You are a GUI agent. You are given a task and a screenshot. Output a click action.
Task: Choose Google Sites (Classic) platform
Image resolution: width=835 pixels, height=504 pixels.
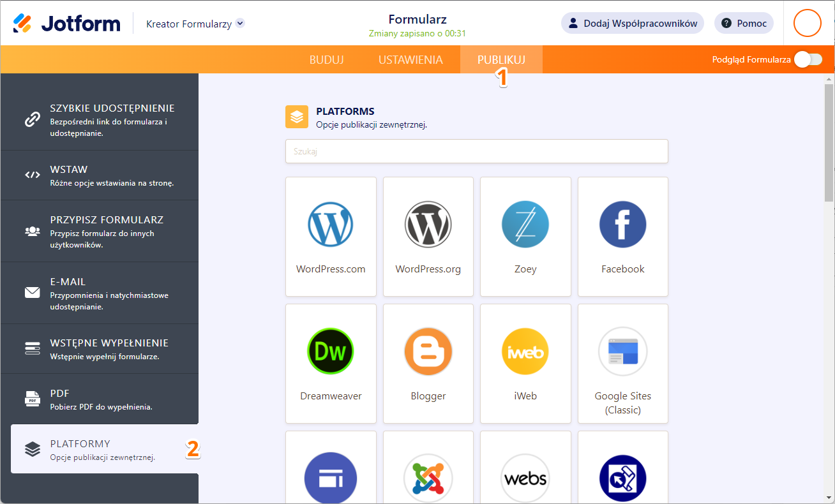point(623,364)
